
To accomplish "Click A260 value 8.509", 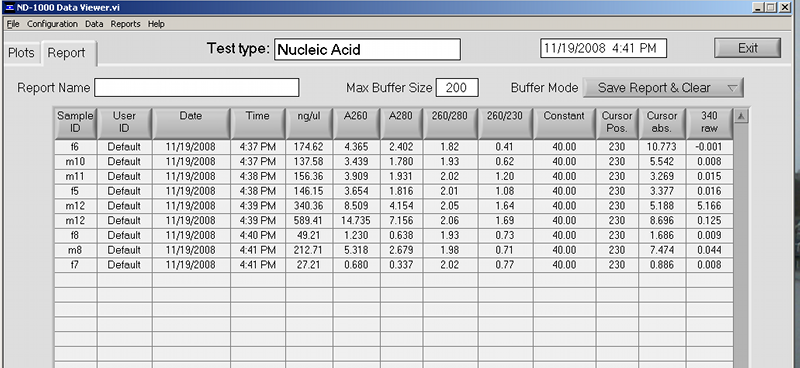I will [x=356, y=206].
